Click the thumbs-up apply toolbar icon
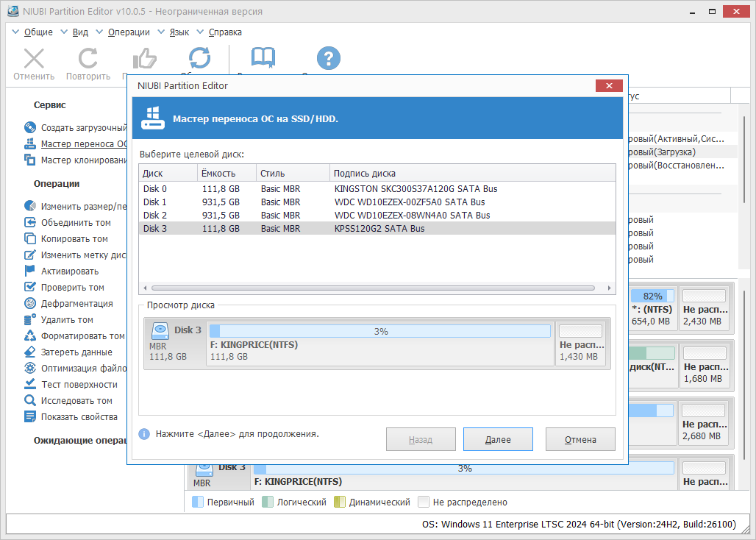The height and width of the screenshot is (540, 756). [144, 58]
